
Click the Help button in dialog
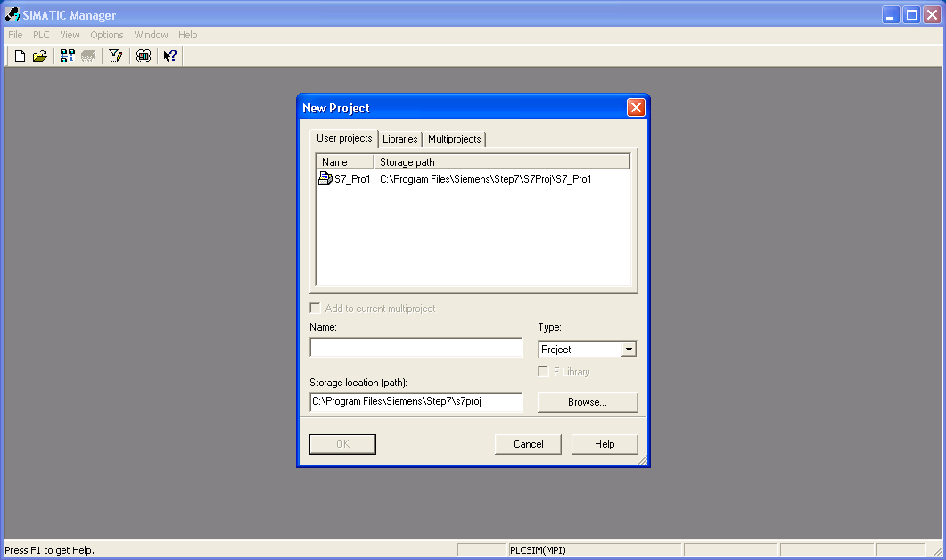[604, 444]
